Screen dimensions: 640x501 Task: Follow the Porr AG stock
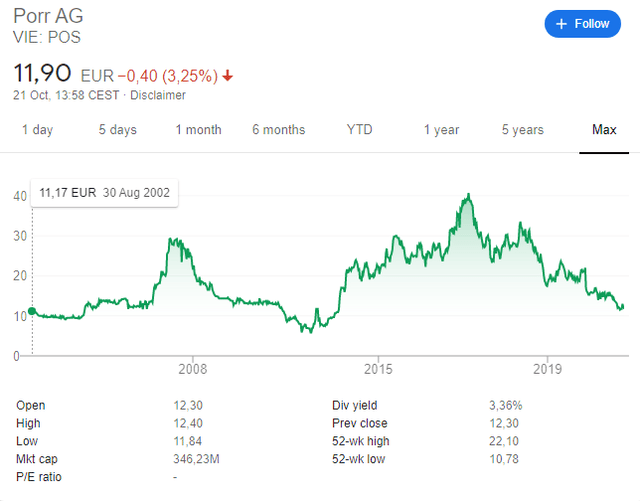coord(582,24)
